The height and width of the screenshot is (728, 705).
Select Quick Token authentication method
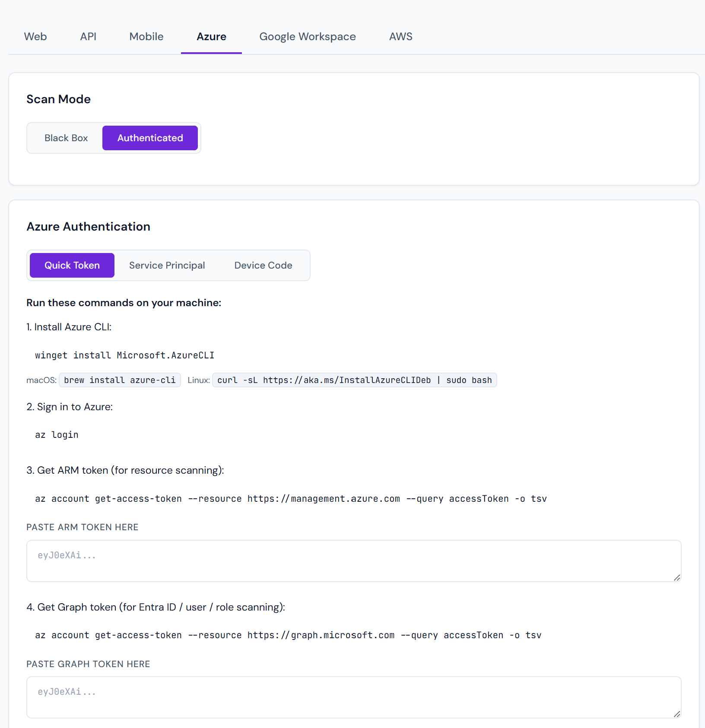coord(72,266)
